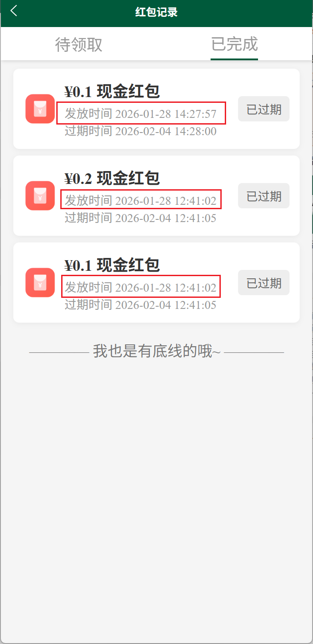Click 发放时间 12:41:02 under ¥0.2 红包
This screenshot has width=313, height=644.
tap(141, 201)
